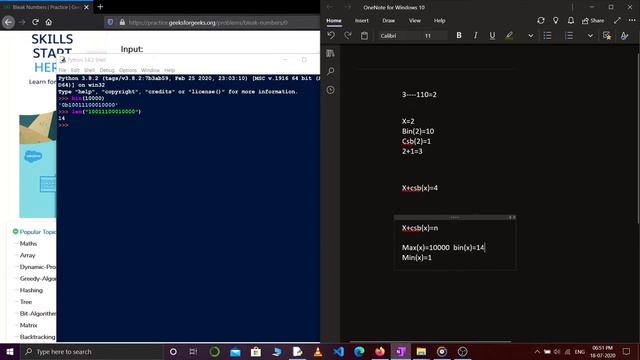This screenshot has height=360, width=640.
Task: Expand more font formatting options chevron
Action: click(531, 36)
